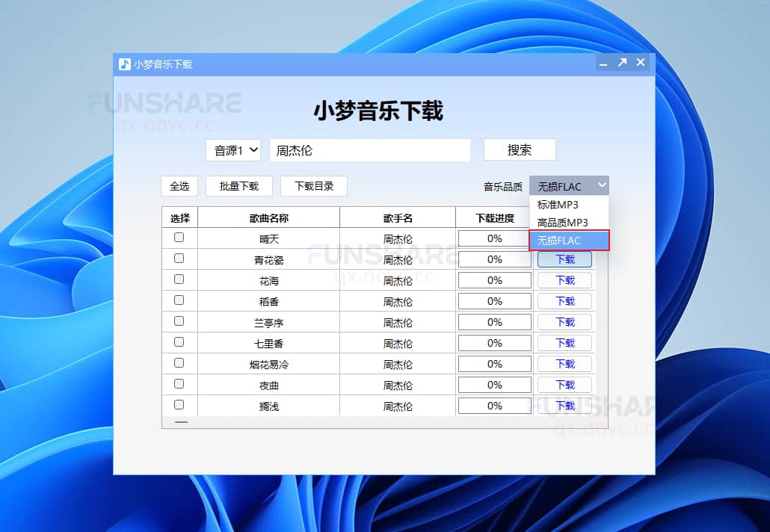Click the 搜索 search button
770x532 pixels.
[520, 149]
